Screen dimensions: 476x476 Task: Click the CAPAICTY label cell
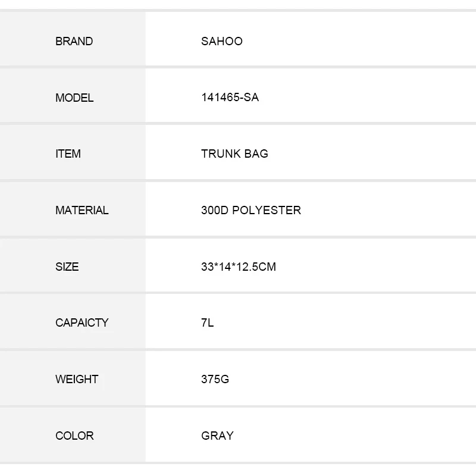click(82, 322)
